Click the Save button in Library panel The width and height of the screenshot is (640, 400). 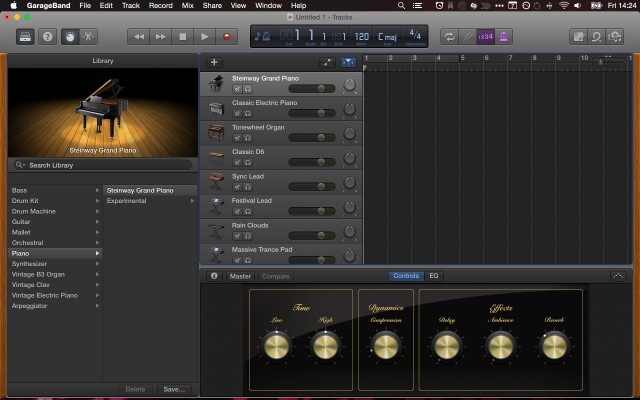point(172,389)
